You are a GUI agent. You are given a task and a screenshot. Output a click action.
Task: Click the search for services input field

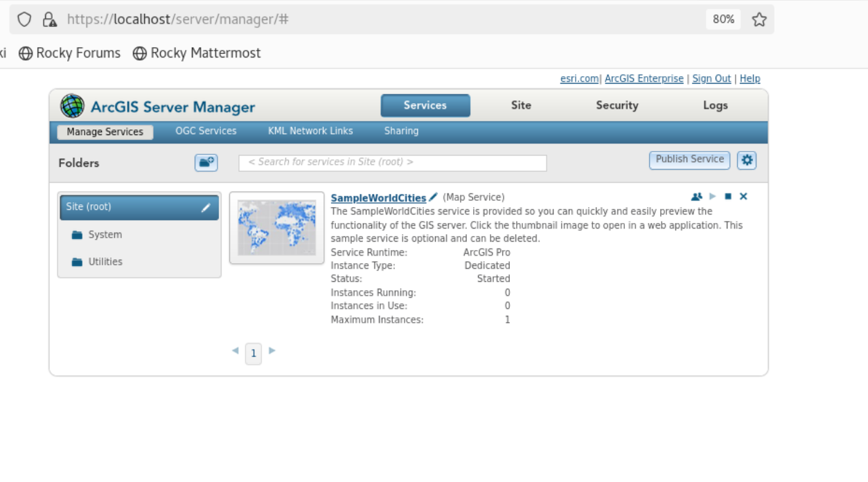(393, 162)
